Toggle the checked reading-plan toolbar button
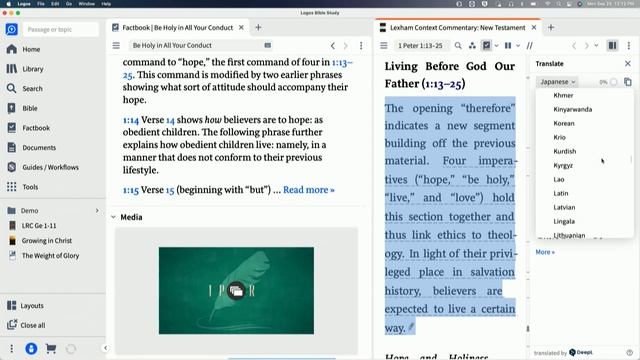Viewport: 640px width, 360px height. coord(487,45)
